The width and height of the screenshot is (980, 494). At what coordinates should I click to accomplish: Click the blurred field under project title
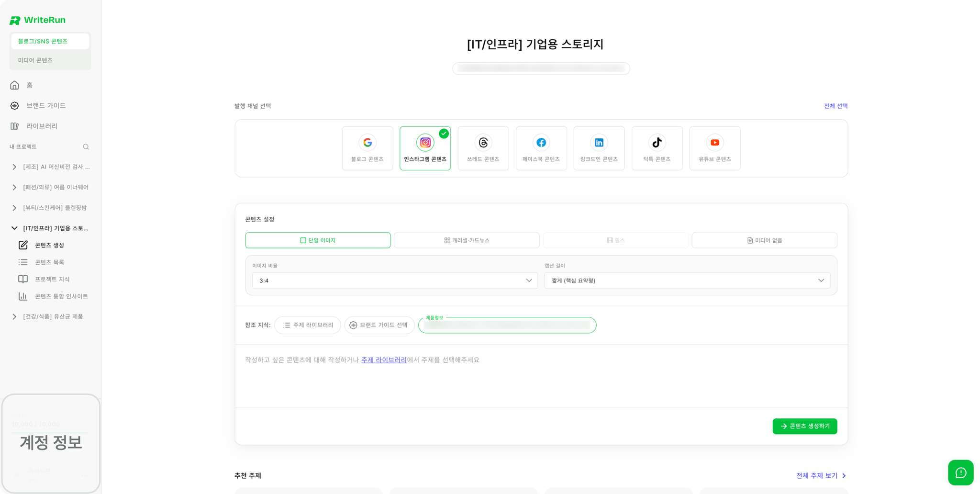click(x=541, y=68)
